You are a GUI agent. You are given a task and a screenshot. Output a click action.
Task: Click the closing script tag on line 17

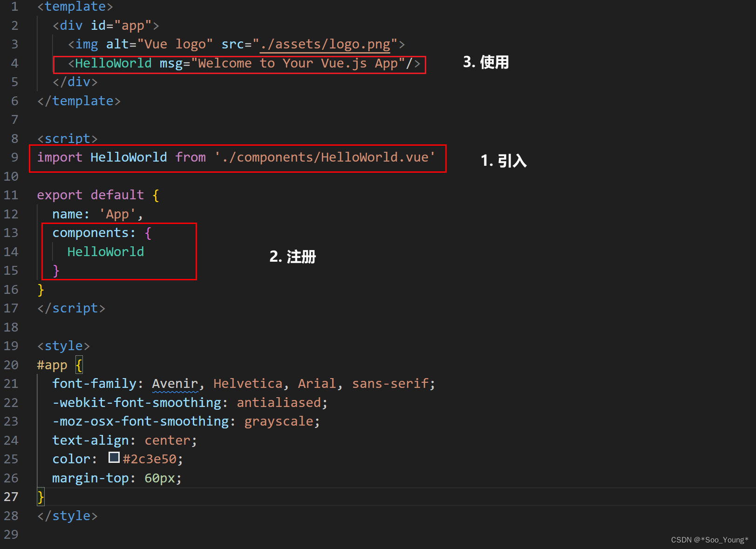pos(71,308)
